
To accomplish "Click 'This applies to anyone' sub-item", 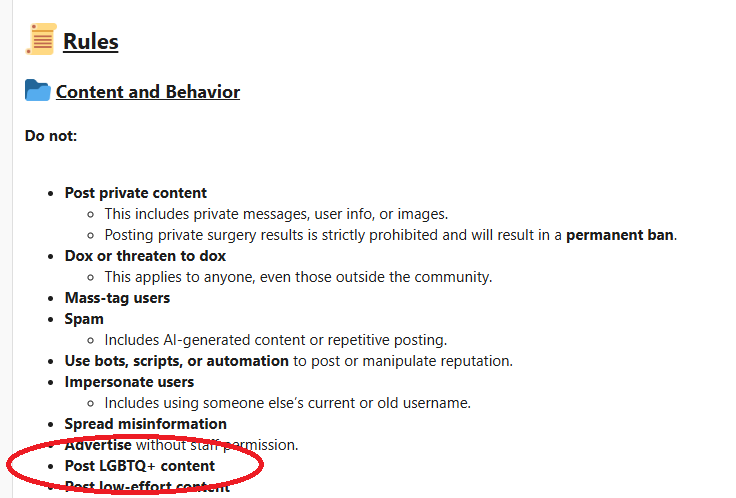I will [x=298, y=277].
